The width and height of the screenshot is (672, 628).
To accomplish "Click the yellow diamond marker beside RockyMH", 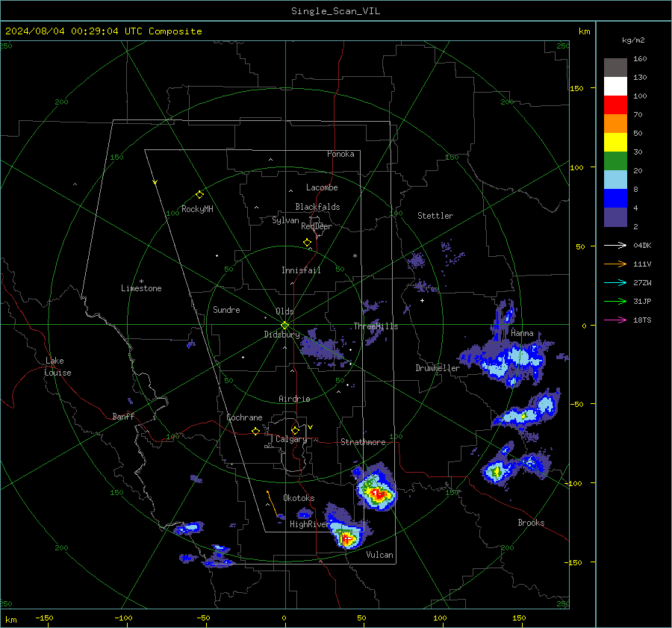I will coord(199,195).
